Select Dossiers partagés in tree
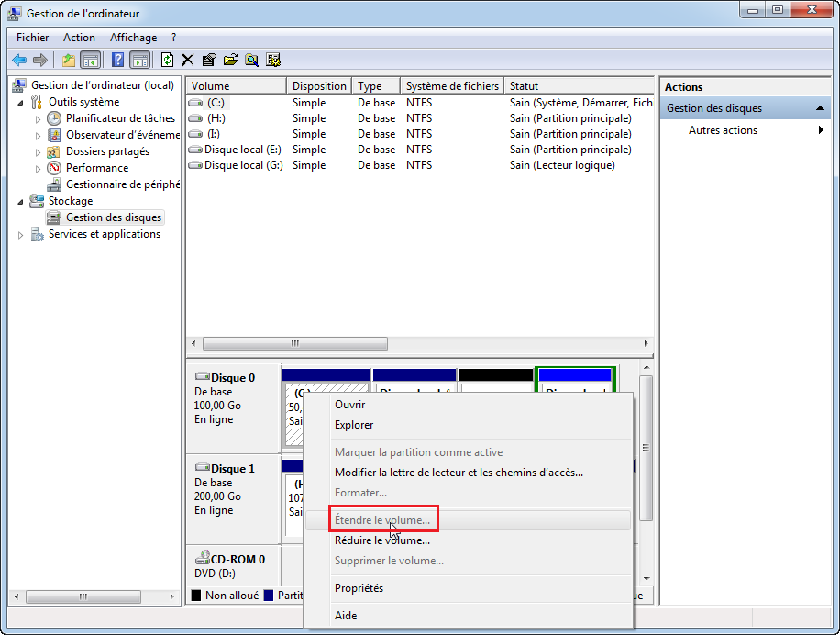The height and width of the screenshot is (635, 840). (107, 151)
